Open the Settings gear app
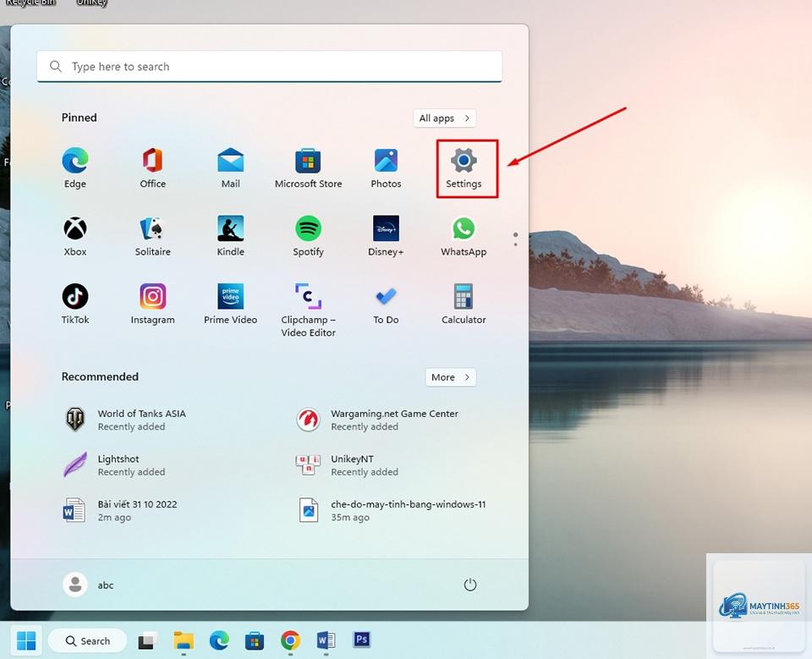This screenshot has height=659, width=812. click(x=464, y=168)
